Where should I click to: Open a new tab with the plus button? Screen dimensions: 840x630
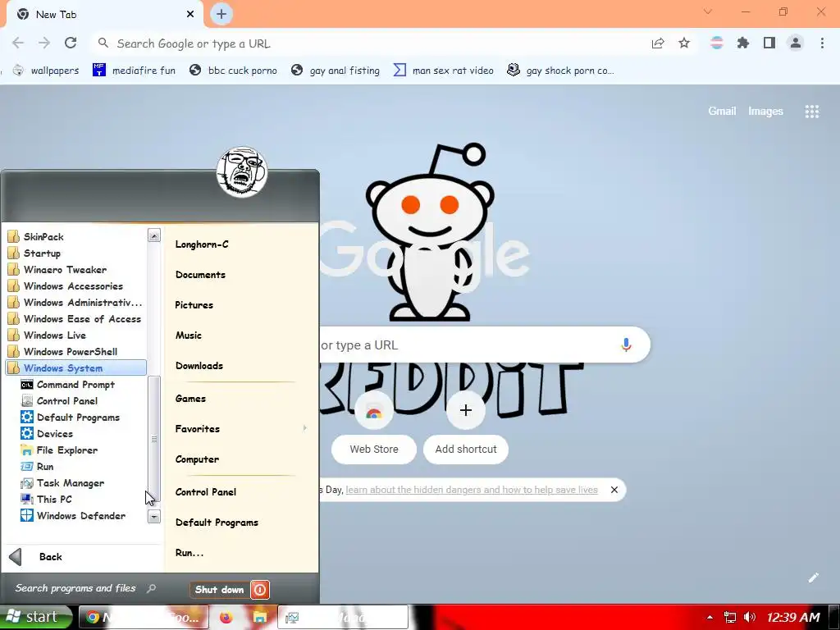[221, 14]
